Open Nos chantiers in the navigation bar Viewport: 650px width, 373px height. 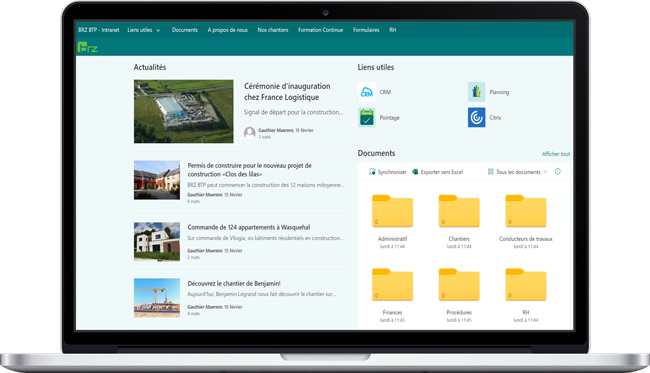click(273, 30)
